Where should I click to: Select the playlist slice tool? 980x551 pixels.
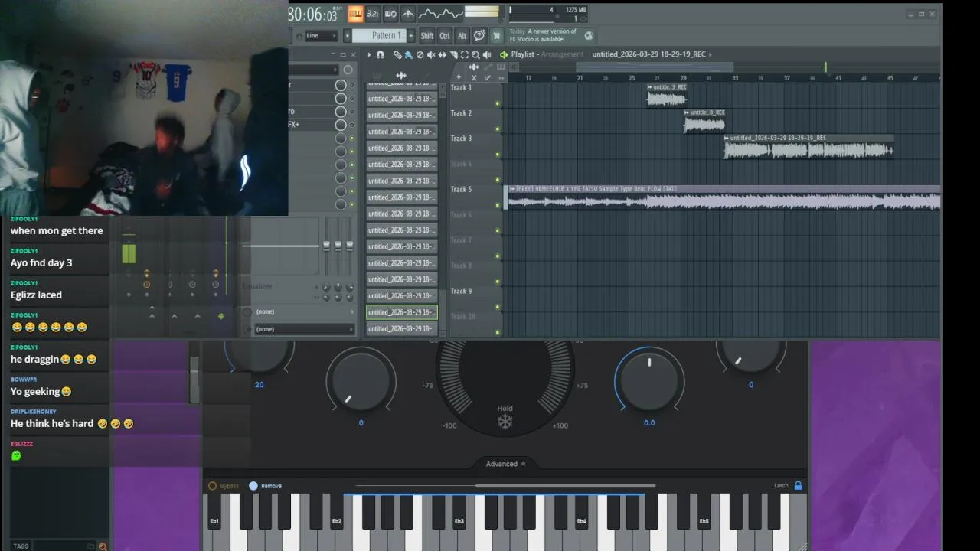(453, 54)
